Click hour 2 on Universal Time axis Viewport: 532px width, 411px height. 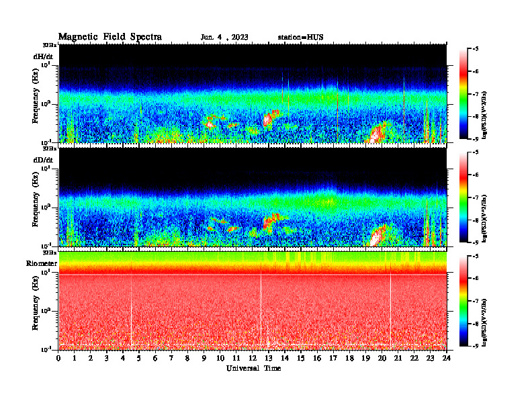[91, 359]
